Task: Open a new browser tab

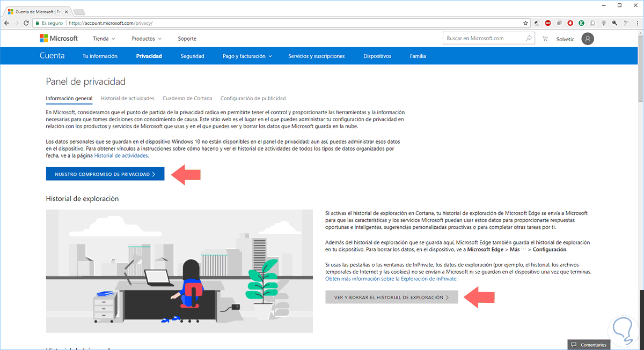Action: 78,11
